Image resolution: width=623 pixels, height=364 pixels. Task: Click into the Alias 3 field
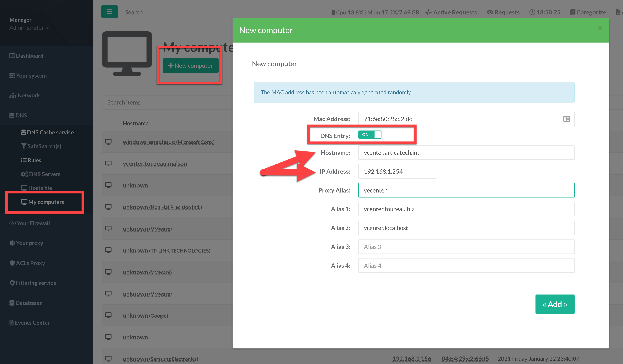point(466,247)
